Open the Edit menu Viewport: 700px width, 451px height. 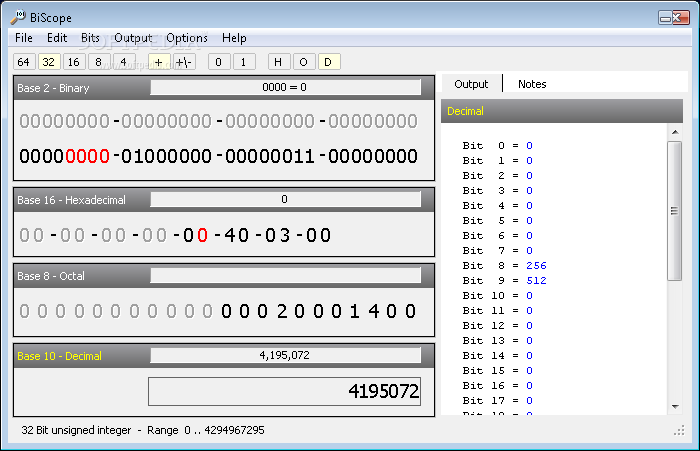[57, 38]
